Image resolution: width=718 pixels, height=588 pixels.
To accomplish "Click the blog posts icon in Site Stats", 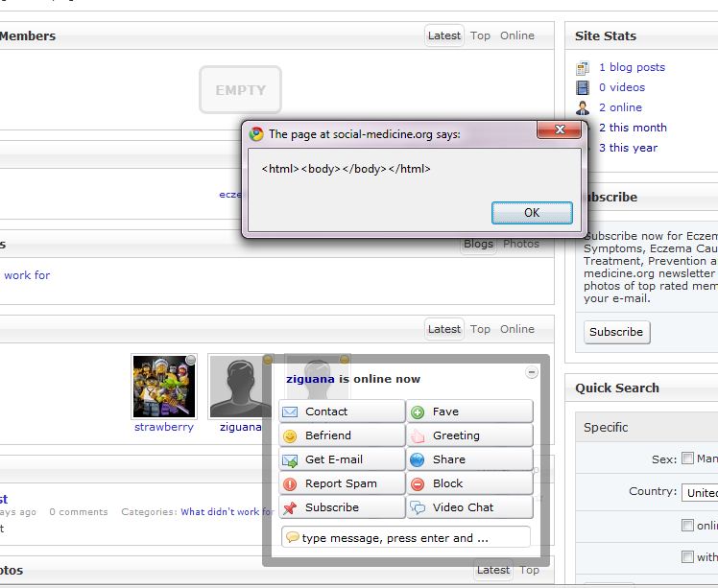I will click(x=583, y=68).
